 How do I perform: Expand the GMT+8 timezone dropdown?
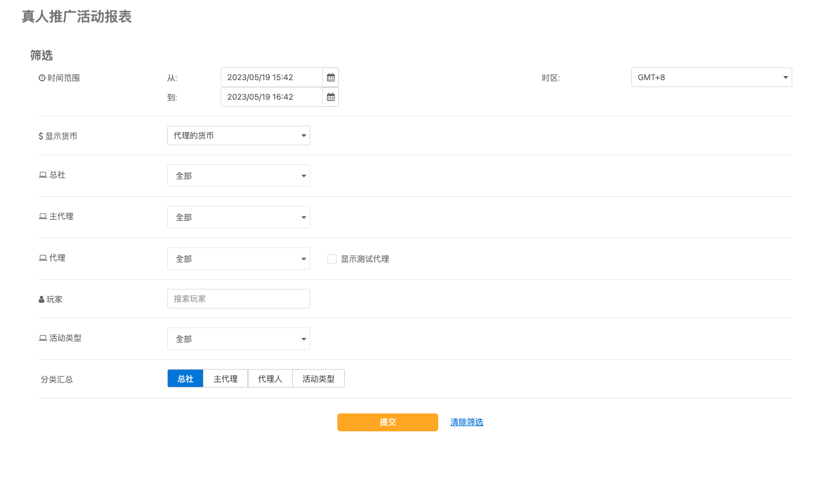tap(711, 77)
